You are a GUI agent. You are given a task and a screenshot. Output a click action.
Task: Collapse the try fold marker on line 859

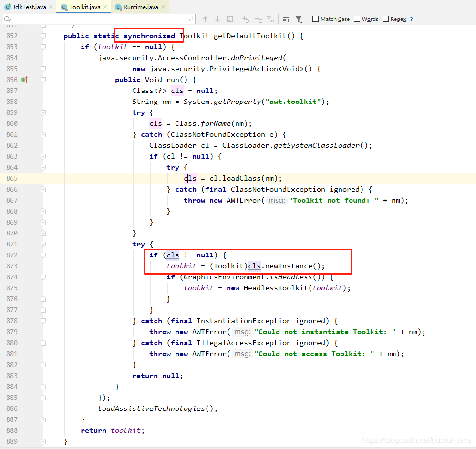click(43, 112)
